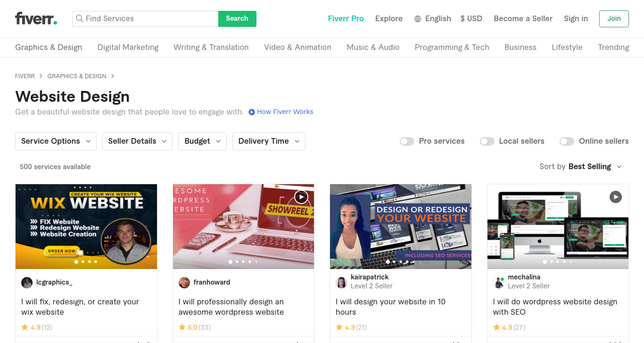This screenshot has height=343, width=644.
Task: Click the magnifier icon in search field
Action: (x=80, y=19)
